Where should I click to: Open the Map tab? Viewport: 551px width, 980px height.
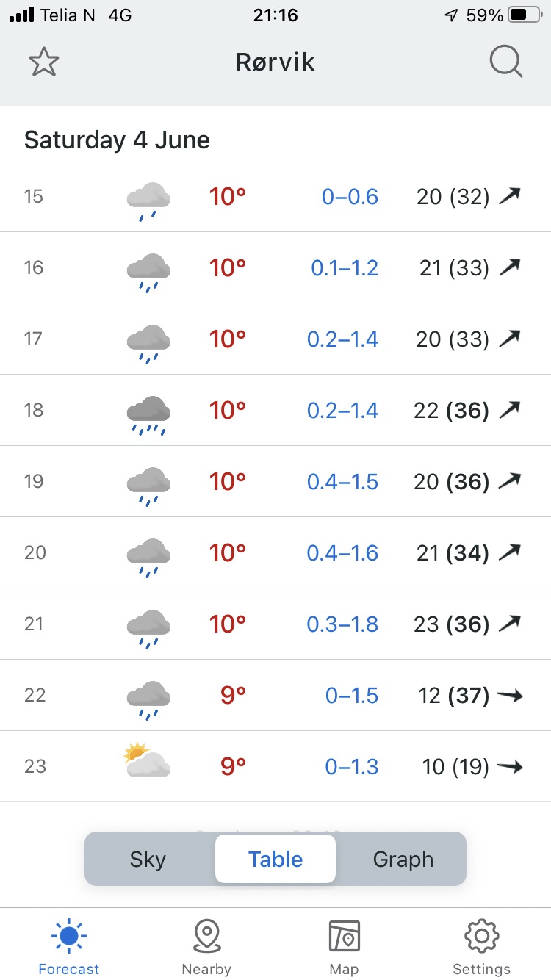344,946
